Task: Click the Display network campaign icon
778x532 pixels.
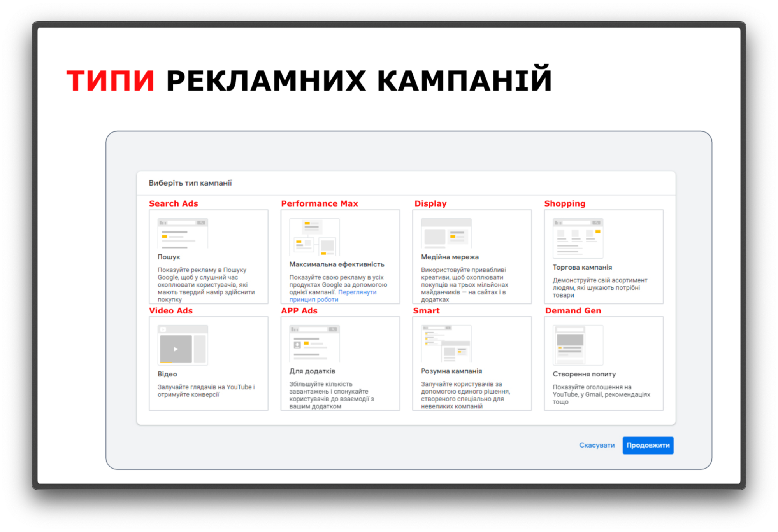Action: (x=446, y=233)
